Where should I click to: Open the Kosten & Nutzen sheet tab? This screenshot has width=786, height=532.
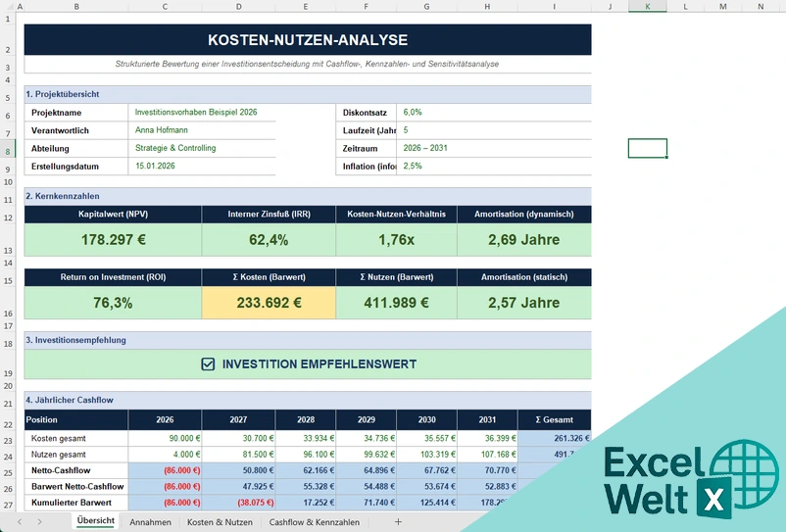tap(220, 522)
